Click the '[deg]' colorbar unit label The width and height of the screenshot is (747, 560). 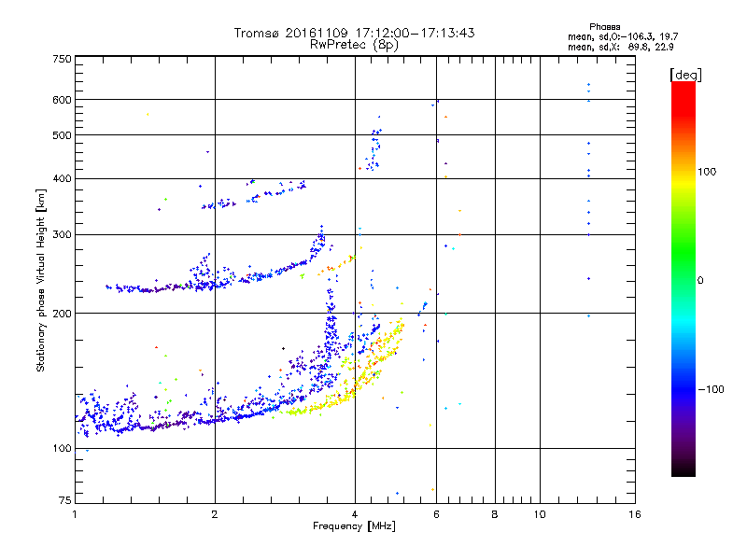point(685,75)
